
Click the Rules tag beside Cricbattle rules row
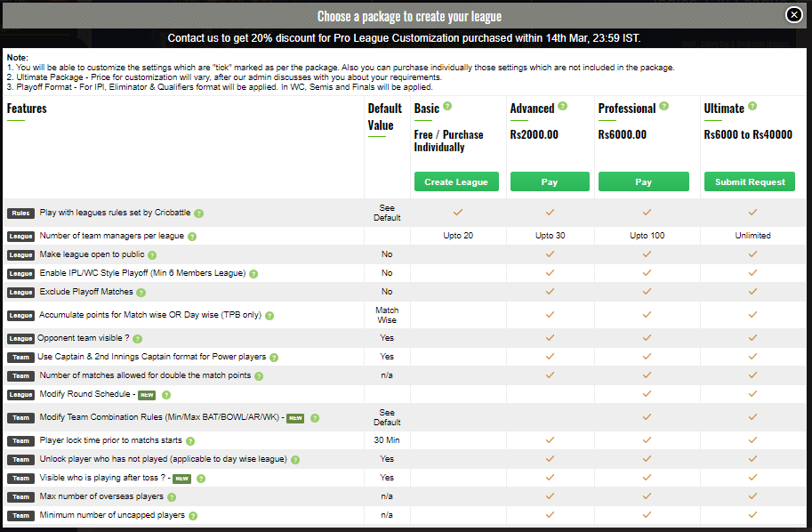click(x=20, y=214)
